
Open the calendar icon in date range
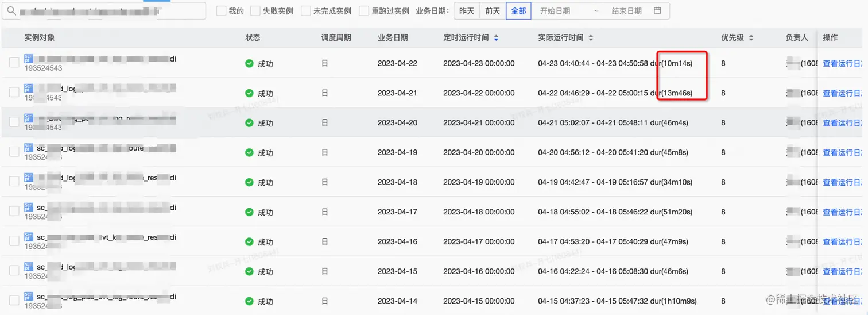(658, 11)
